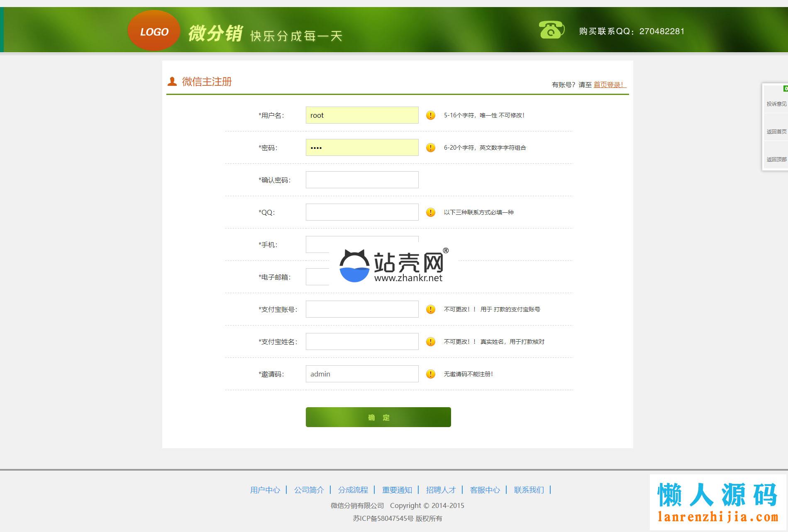Viewport: 788px width, 532px height.
Task: Select the 支付宝账号 input field
Action: tap(362, 309)
